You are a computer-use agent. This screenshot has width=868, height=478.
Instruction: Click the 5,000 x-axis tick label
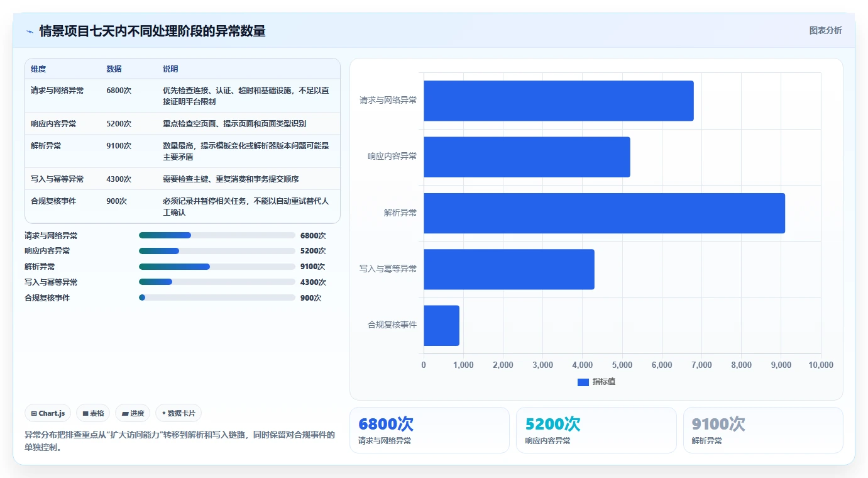[x=622, y=365]
